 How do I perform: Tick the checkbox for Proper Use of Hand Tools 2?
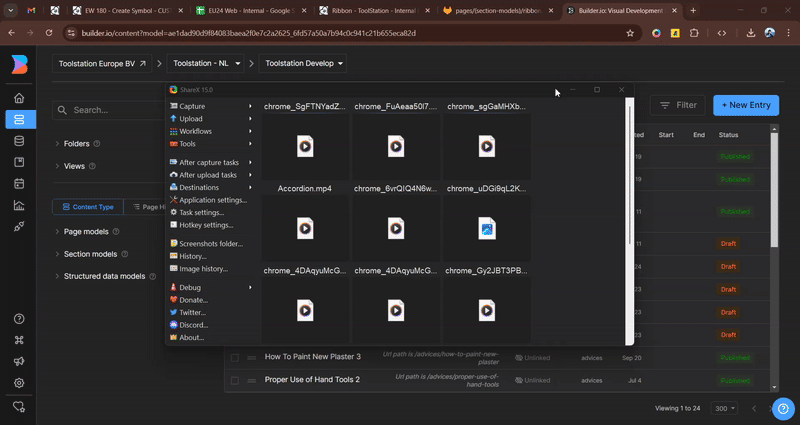click(x=235, y=380)
